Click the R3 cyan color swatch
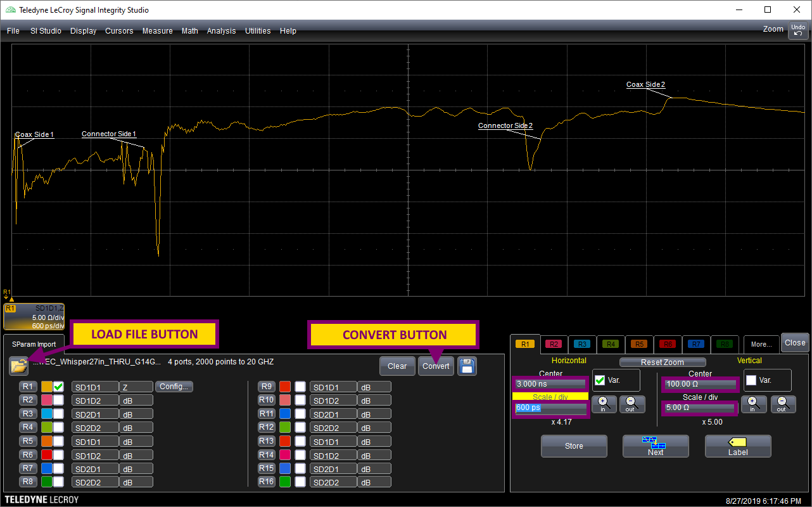The height and width of the screenshot is (507, 812). pos(47,414)
